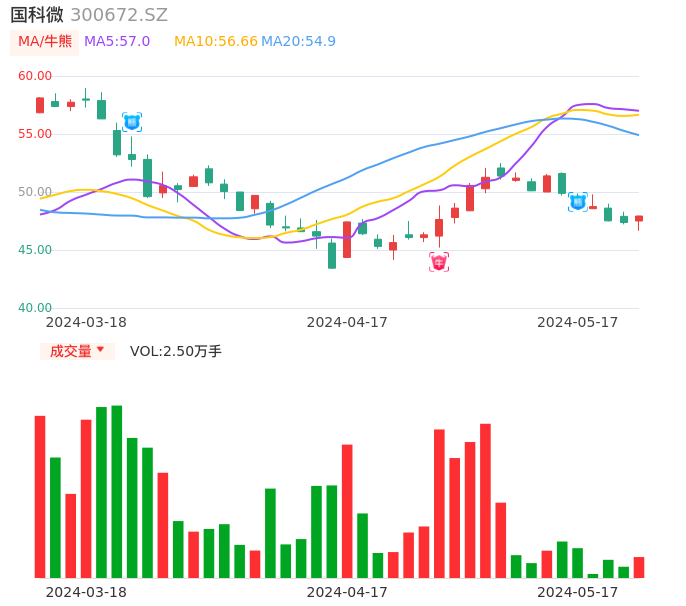Expand the red triangle arrow beside 成交量

click(100, 350)
